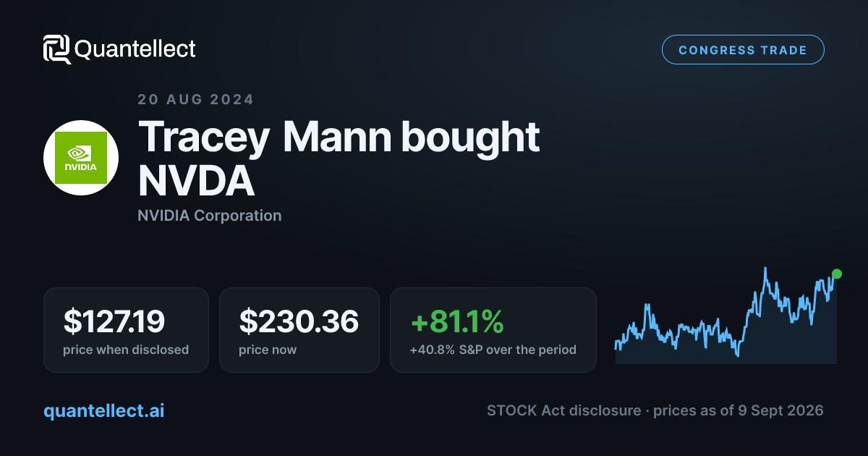Screen dimensions: 868x456
Task: Click the green dot at chart end
Action: [x=837, y=274]
